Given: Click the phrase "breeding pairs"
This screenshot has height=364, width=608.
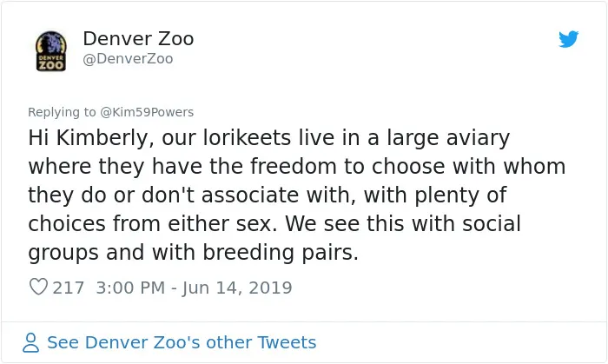Looking at the screenshot, I should click(x=280, y=252).
